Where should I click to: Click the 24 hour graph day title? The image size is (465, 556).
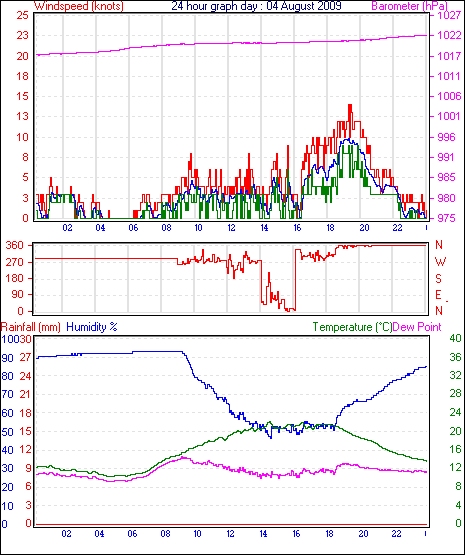[x=256, y=6]
